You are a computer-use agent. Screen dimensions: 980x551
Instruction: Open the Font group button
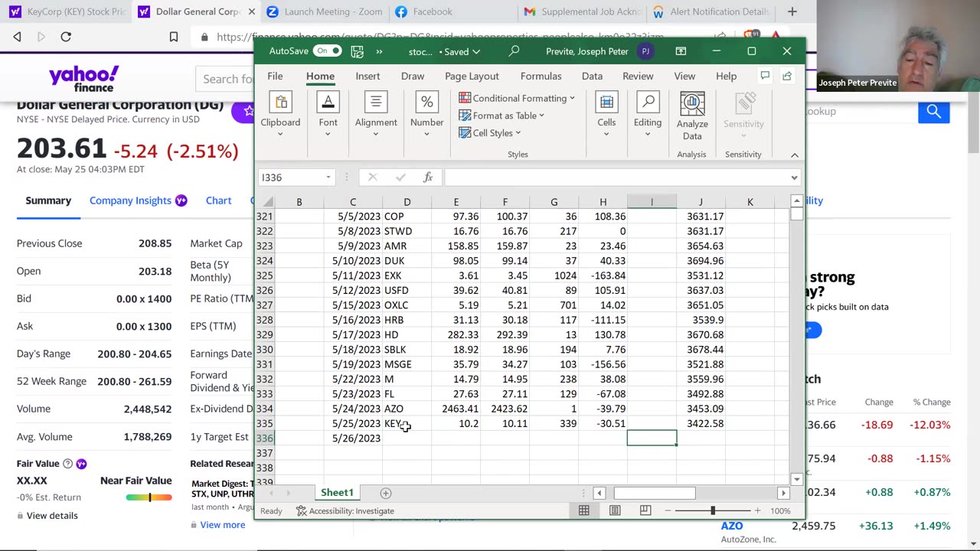click(x=328, y=116)
